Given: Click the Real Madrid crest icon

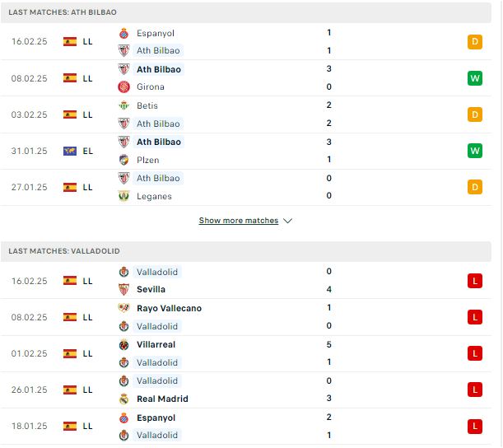Looking at the screenshot, I should click(123, 399).
